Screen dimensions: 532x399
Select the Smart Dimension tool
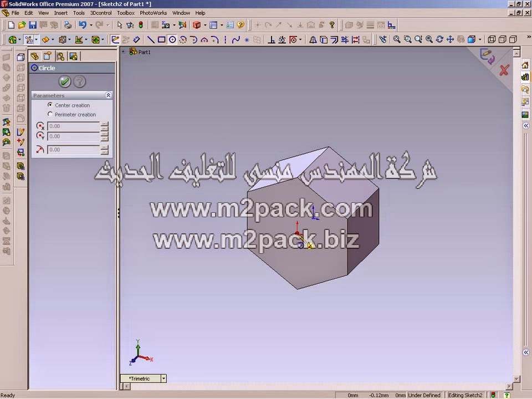tap(136, 40)
